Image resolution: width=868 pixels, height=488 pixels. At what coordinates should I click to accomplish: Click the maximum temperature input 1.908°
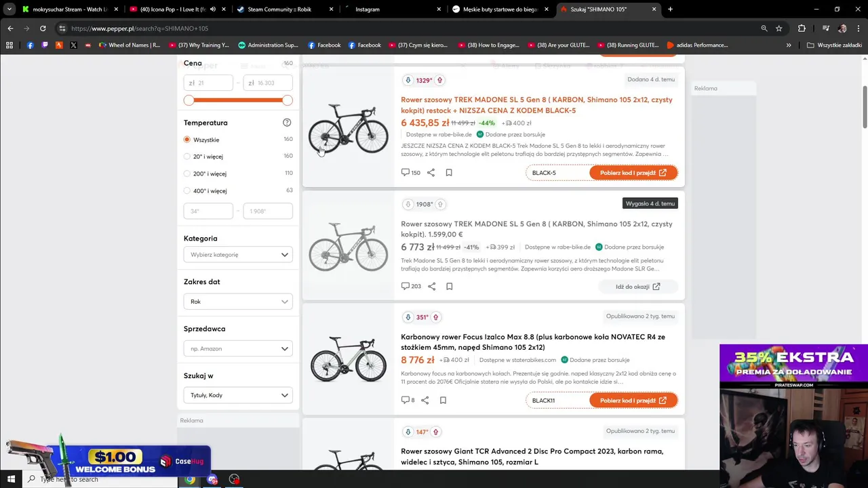tap(268, 211)
